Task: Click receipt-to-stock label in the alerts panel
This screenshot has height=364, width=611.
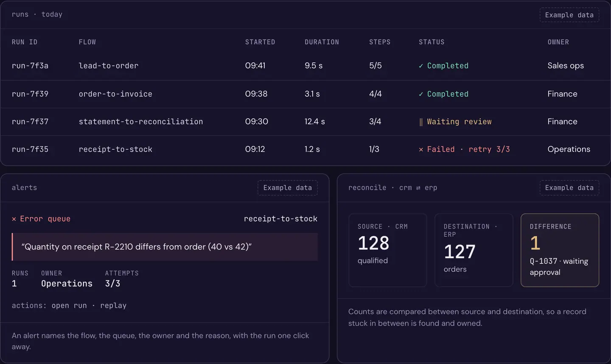Action: [x=280, y=219]
